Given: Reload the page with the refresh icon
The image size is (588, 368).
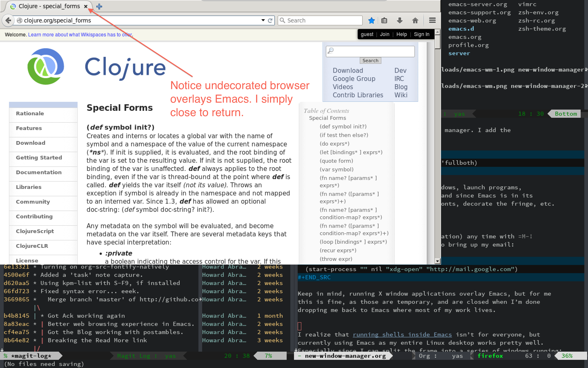Looking at the screenshot, I should coord(270,20).
